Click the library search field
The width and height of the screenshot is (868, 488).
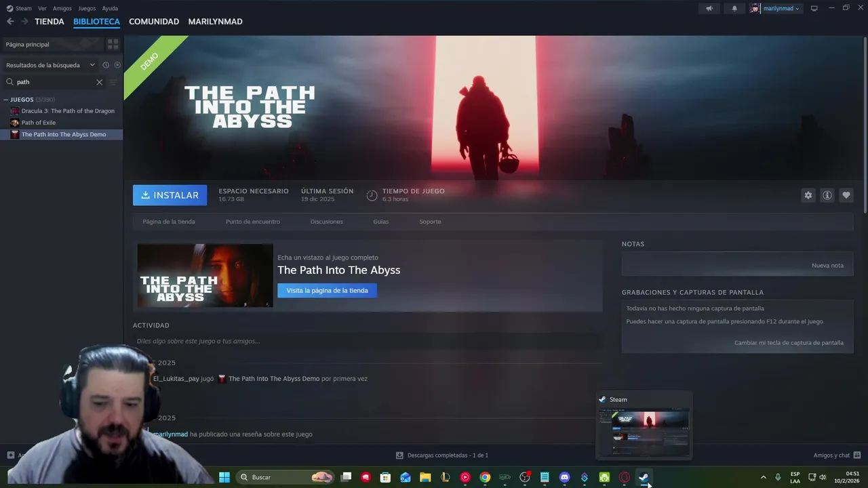click(54, 82)
